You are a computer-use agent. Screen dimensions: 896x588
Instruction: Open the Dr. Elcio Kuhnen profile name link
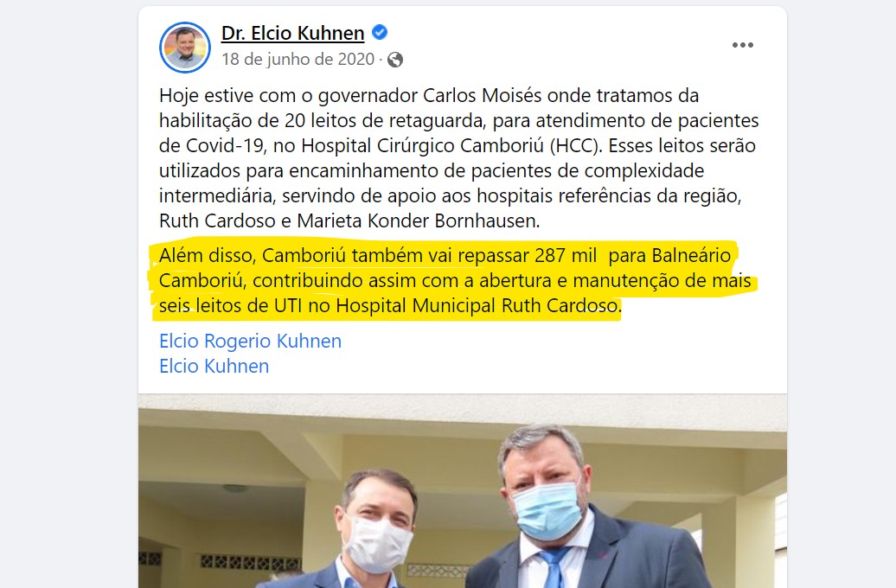292,33
